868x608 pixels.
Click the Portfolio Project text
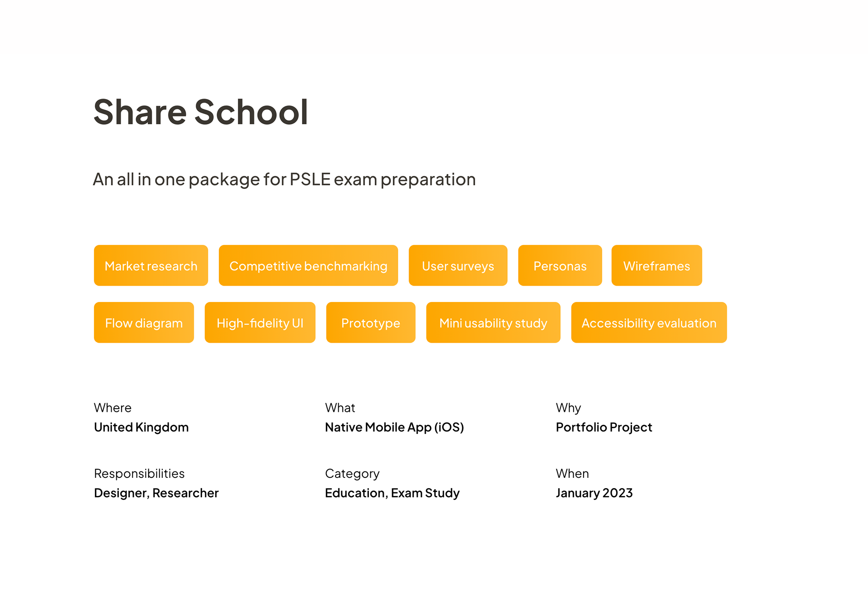[604, 427]
